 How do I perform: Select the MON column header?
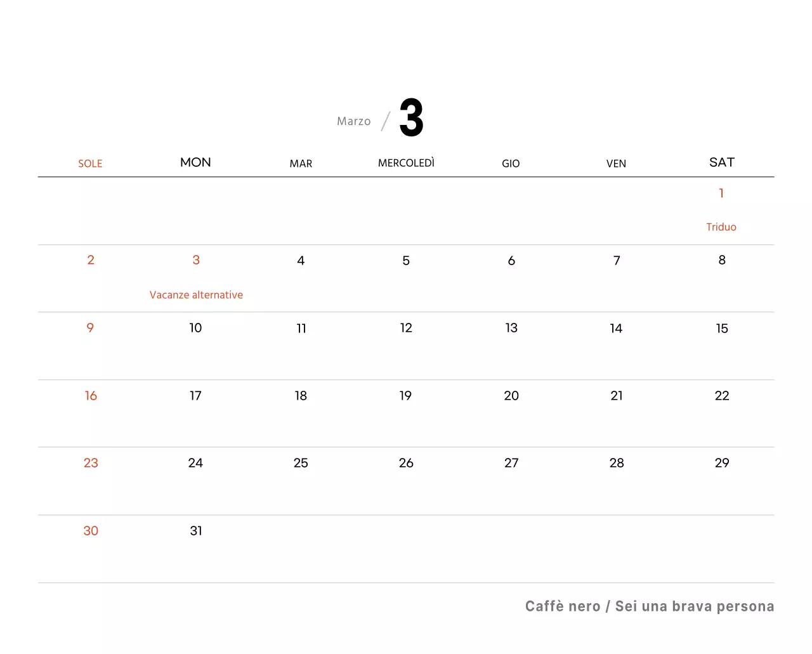tap(195, 162)
